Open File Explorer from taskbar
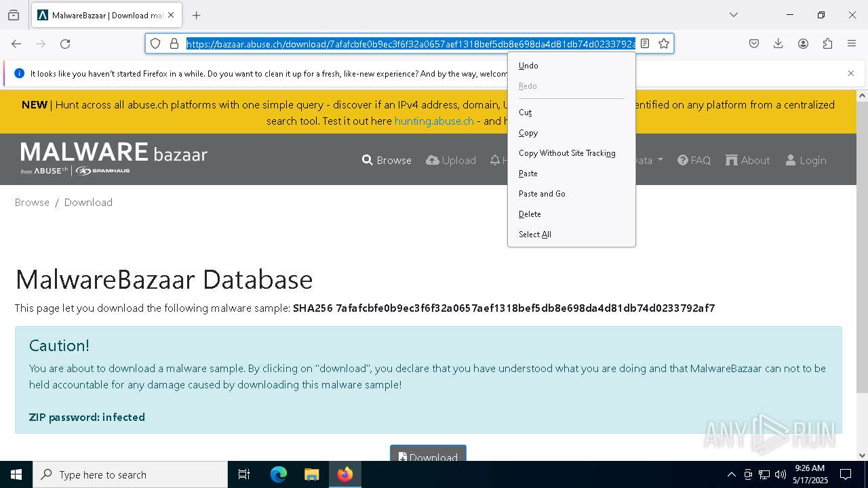This screenshot has height=488, width=868. click(311, 474)
